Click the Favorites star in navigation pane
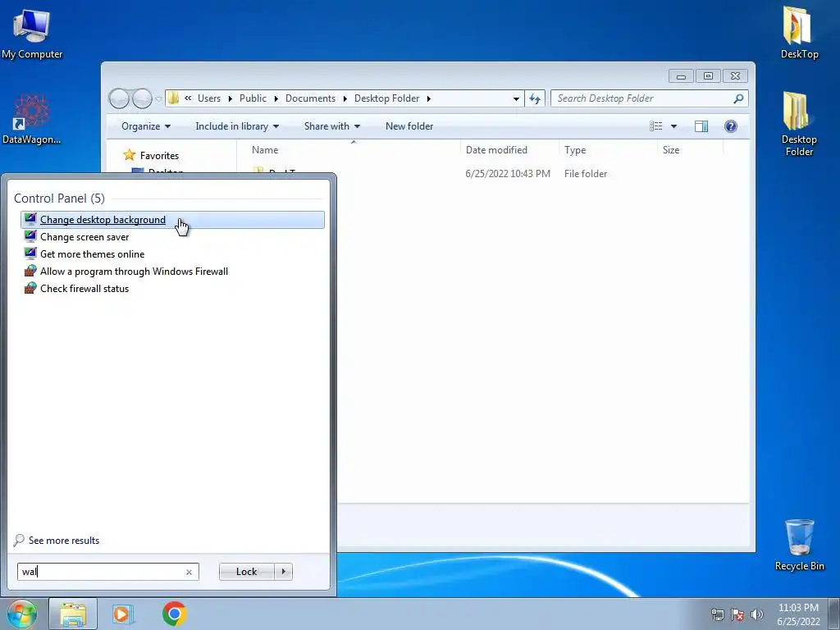This screenshot has height=630, width=840. coord(129,155)
